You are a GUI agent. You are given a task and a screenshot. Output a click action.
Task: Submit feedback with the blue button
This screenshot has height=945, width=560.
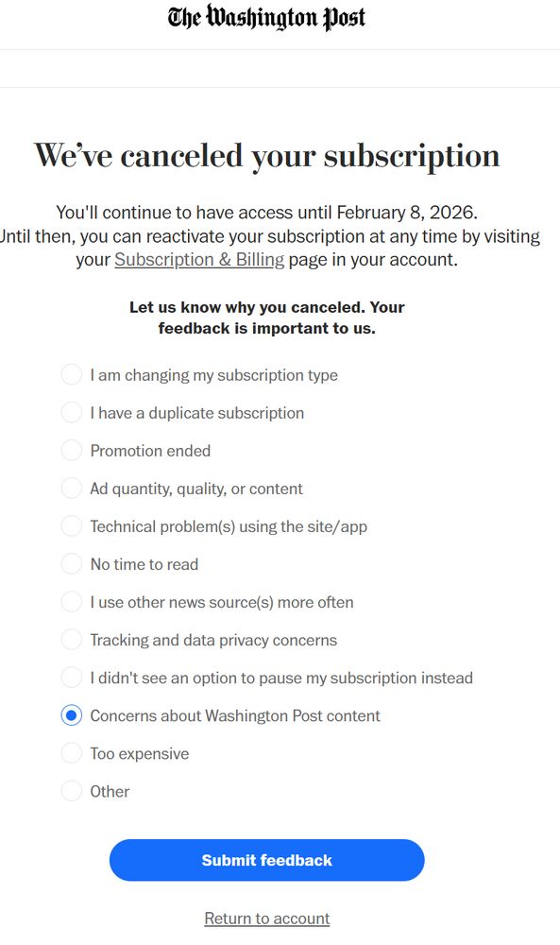tap(266, 860)
